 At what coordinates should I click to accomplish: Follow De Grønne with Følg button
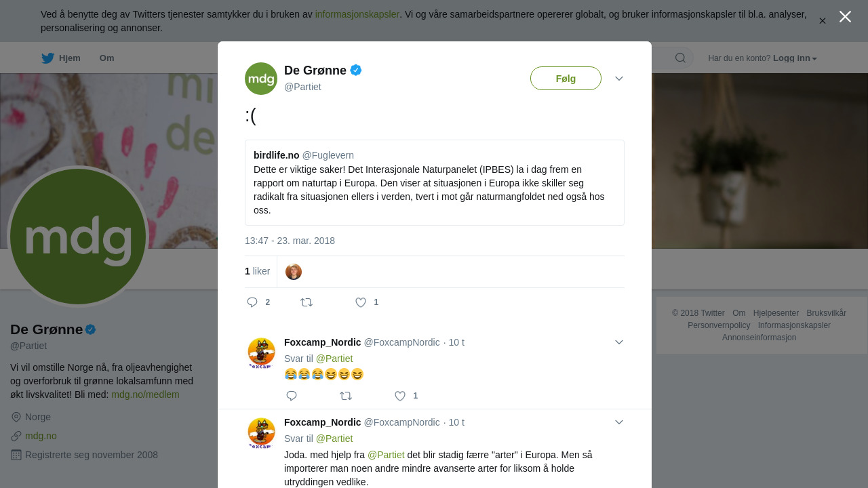[566, 79]
